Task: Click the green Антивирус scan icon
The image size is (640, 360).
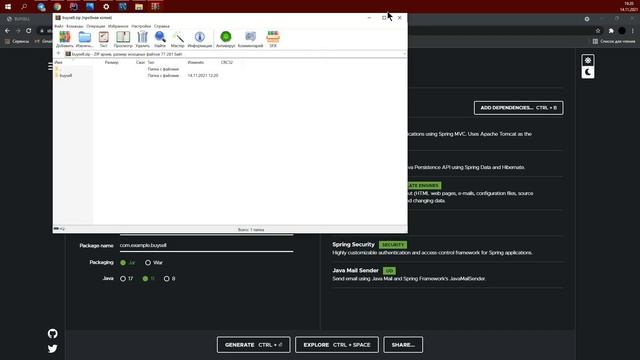Action: pos(225,39)
